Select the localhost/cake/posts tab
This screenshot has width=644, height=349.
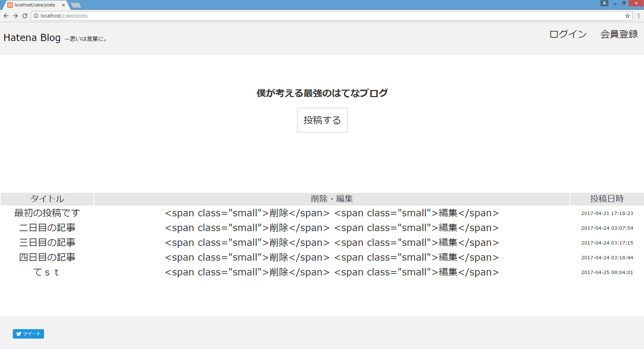point(35,5)
